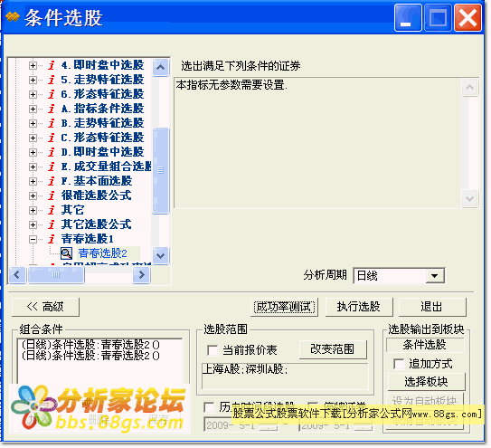The width and height of the screenshot is (491, 448).
Task: Click the red icon beside A.指标条件选股
Action: [52, 109]
